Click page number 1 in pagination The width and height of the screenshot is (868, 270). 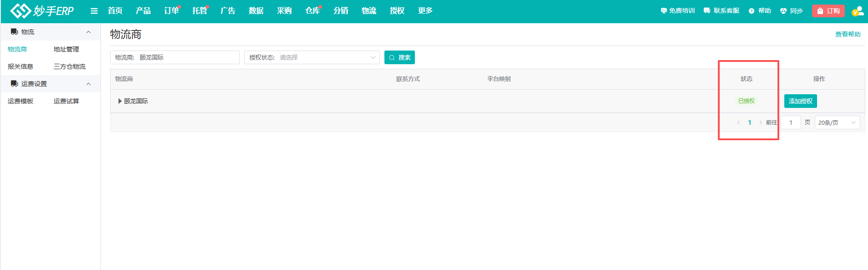point(750,122)
